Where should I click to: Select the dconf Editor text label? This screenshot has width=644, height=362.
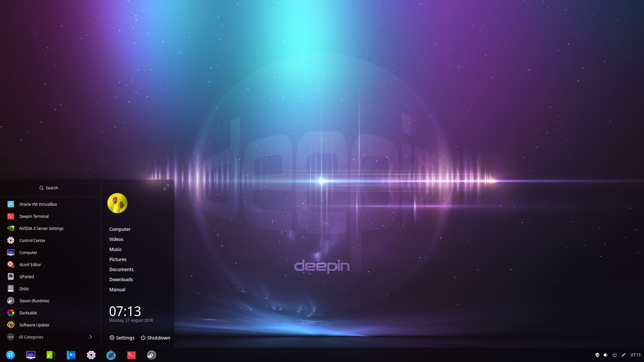click(x=30, y=264)
